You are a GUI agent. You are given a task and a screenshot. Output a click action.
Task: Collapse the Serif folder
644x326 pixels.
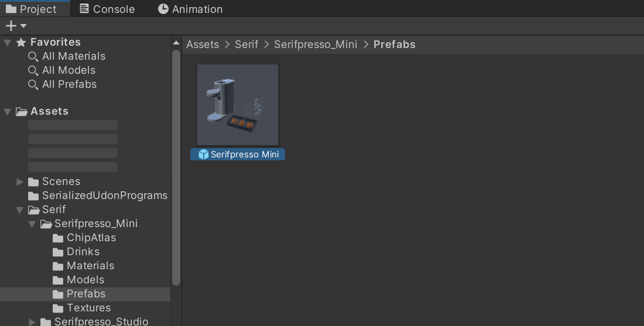[x=19, y=210]
